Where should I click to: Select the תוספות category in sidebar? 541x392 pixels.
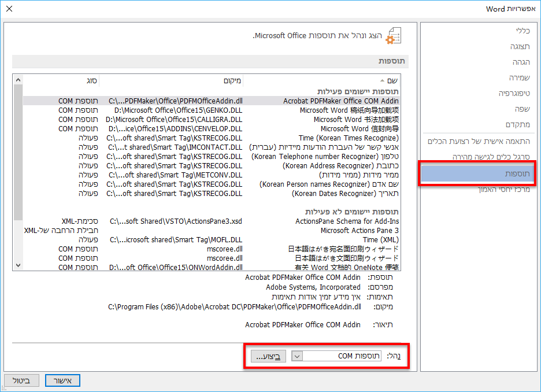tap(477, 173)
